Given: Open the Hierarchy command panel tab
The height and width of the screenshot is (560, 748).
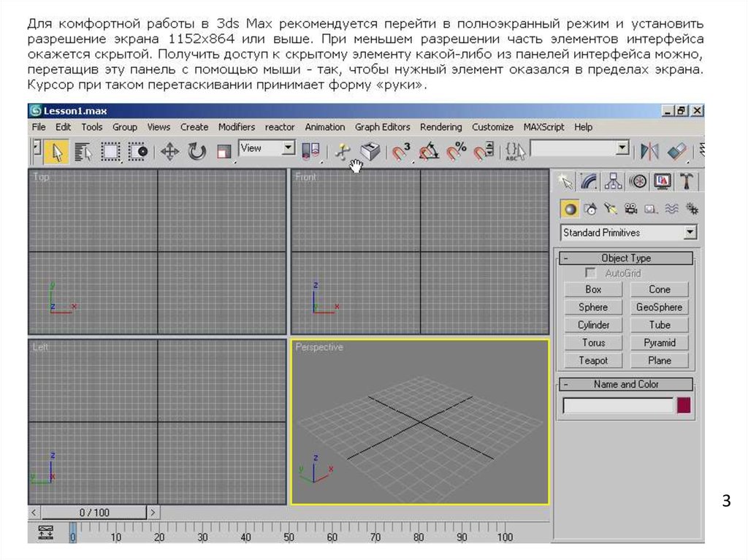Looking at the screenshot, I should pyautogui.click(x=614, y=180).
